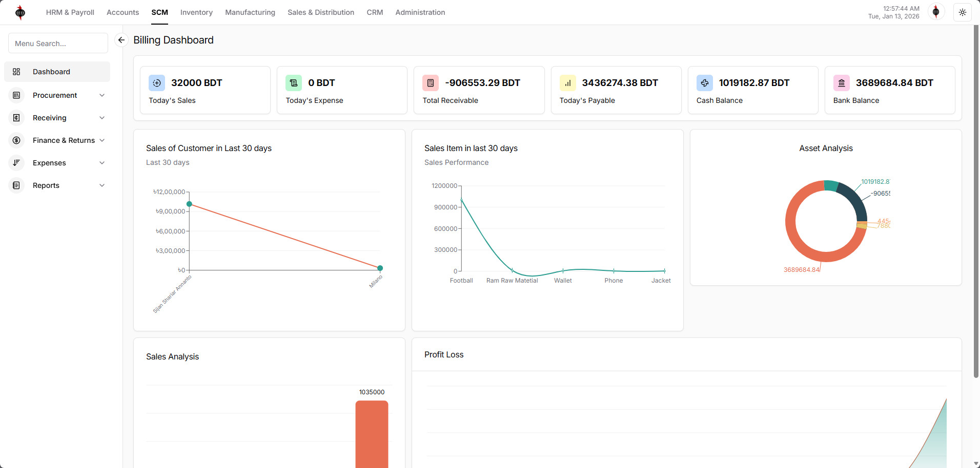Expand the Finance & Returns chevron

(102, 140)
